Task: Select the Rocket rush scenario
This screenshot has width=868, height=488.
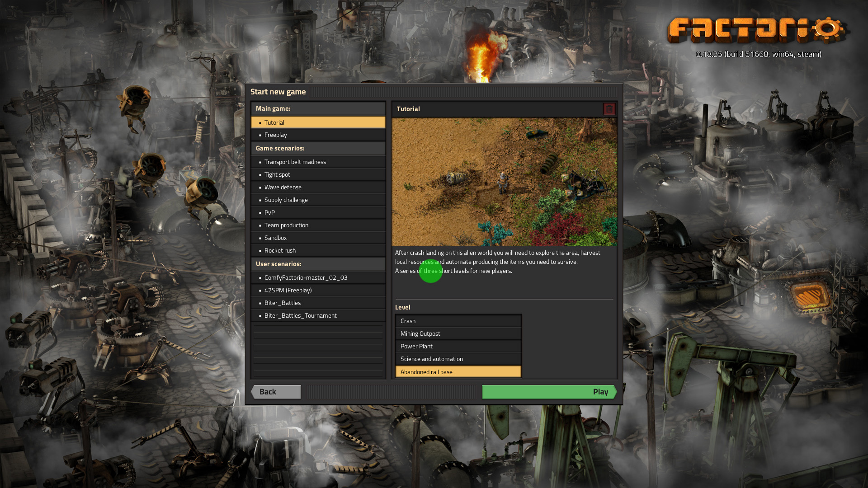Action: tap(318, 250)
